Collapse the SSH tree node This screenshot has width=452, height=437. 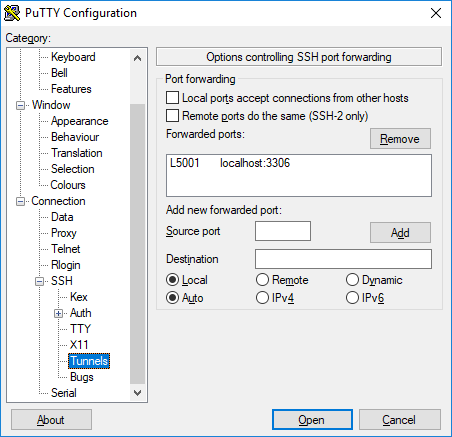click(40, 282)
